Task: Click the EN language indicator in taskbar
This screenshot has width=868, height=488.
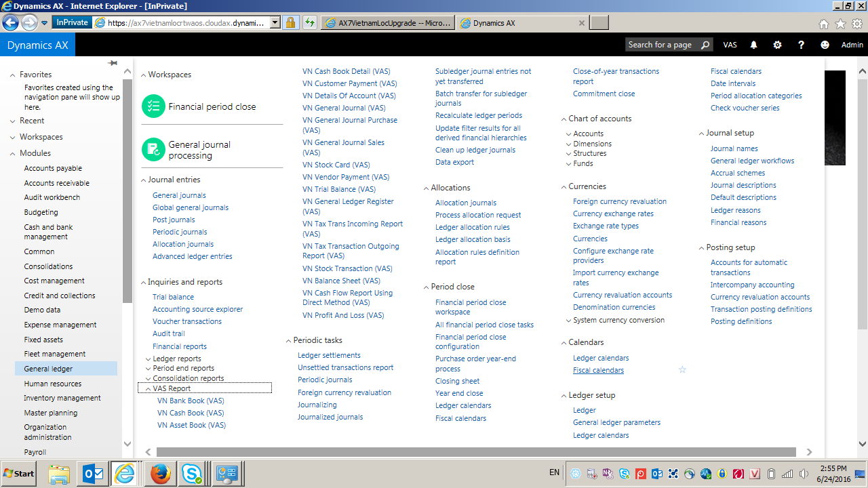Action: (554, 473)
